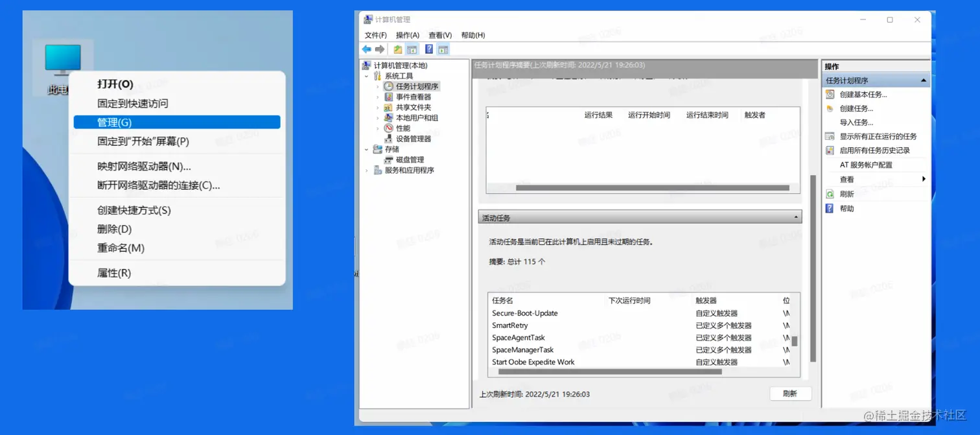
Task: Expand the 服务和应用程序 tree node arrow
Action: (x=367, y=170)
